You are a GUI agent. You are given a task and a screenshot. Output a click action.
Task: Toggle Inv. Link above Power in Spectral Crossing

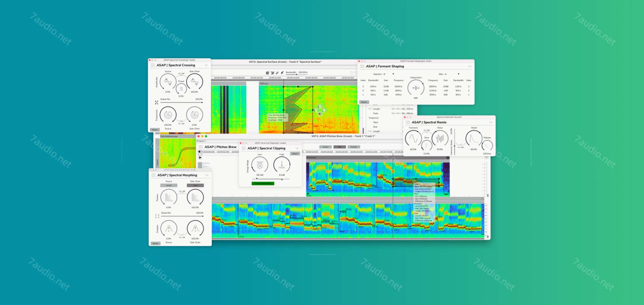point(181,74)
